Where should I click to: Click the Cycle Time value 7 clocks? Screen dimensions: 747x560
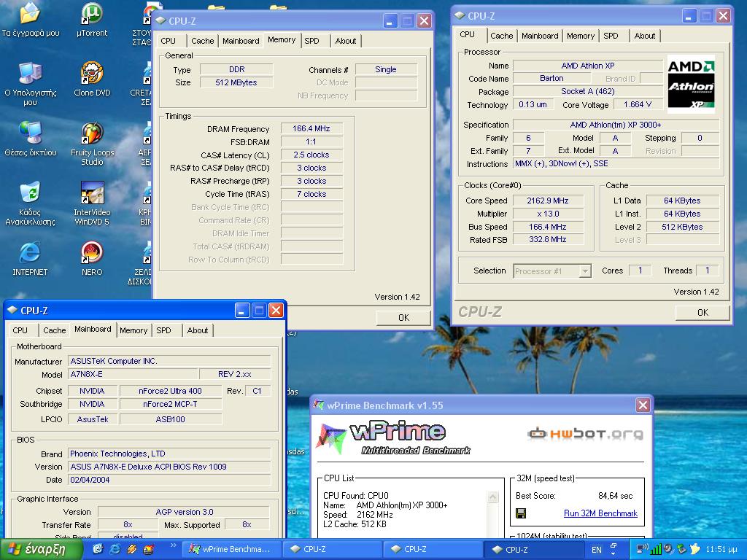(311, 194)
